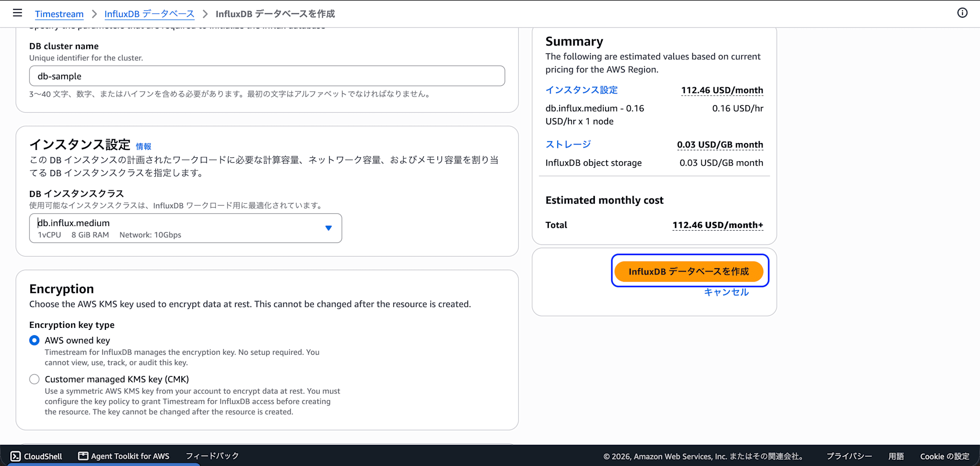Open the info panel icon
This screenshot has width=980, height=466.
(x=962, y=13)
